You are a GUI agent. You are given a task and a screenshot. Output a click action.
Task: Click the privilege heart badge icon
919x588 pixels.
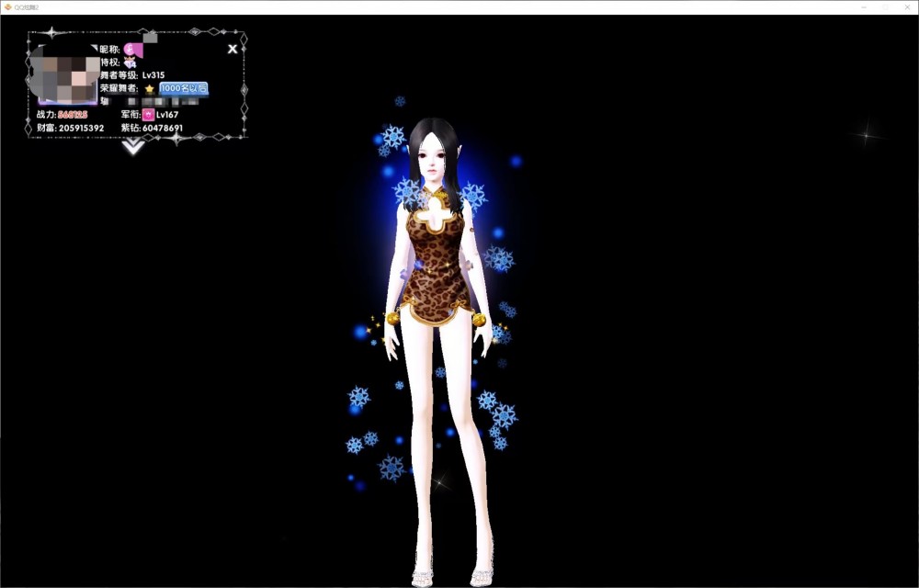[x=130, y=62]
